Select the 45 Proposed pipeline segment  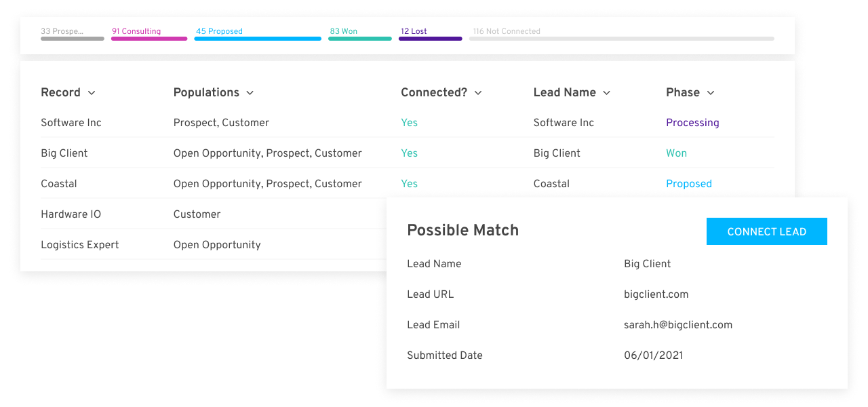tap(258, 35)
